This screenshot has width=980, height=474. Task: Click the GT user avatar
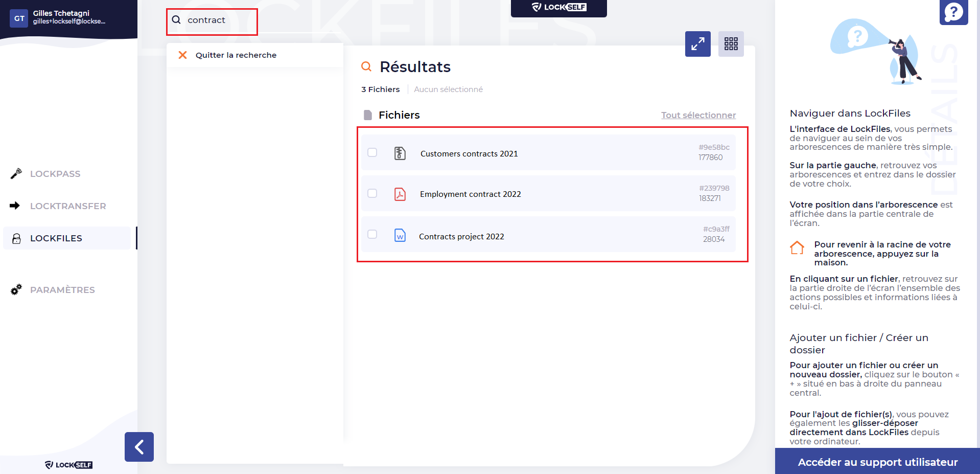click(19, 18)
